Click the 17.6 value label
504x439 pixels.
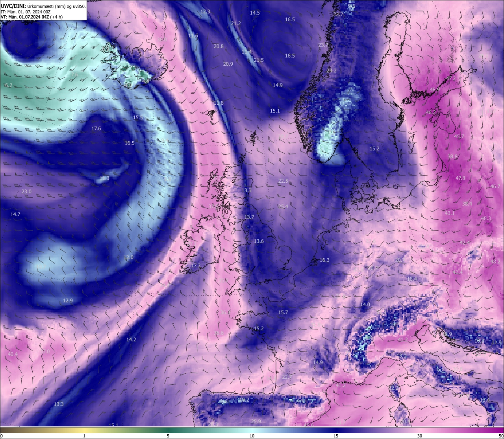[x=96, y=129]
